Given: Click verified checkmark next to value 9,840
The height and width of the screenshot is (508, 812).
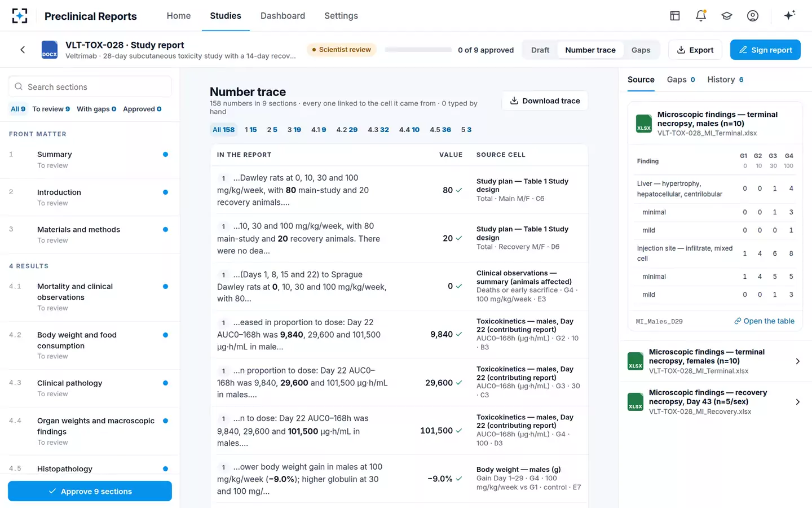Looking at the screenshot, I should click(x=459, y=334).
